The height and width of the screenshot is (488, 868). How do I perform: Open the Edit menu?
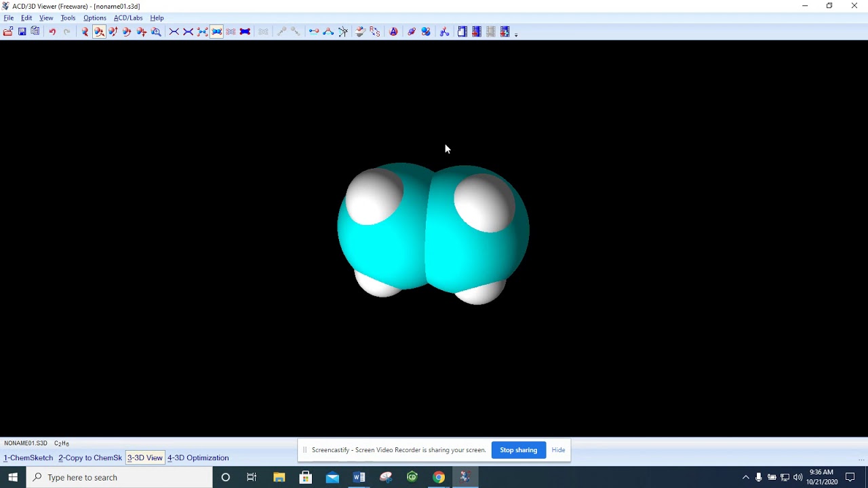point(26,18)
